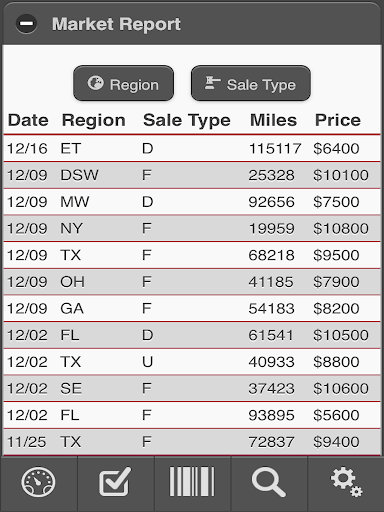Select the 11/25 TX $9400 row
Viewport: 384px width, 512px height.
click(x=192, y=442)
